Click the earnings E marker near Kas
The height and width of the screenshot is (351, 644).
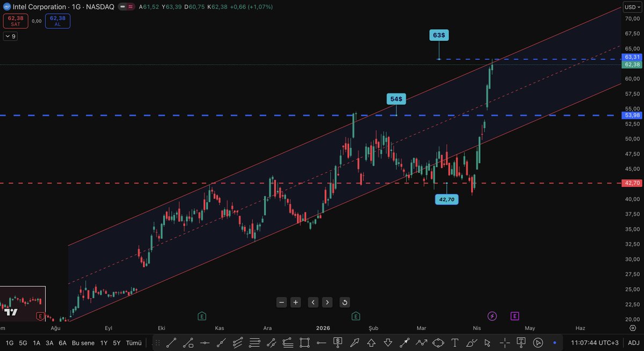pos(202,316)
